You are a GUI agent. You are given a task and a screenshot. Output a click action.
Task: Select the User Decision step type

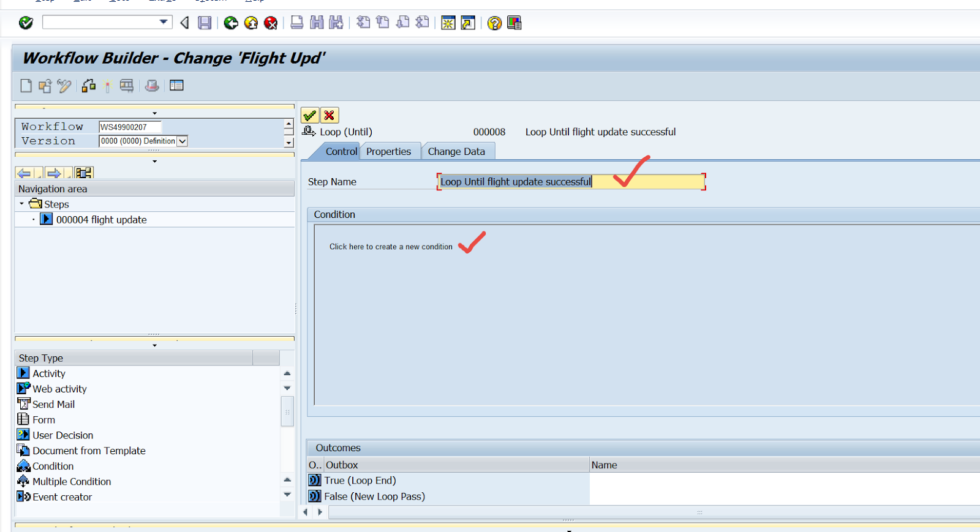click(62, 435)
